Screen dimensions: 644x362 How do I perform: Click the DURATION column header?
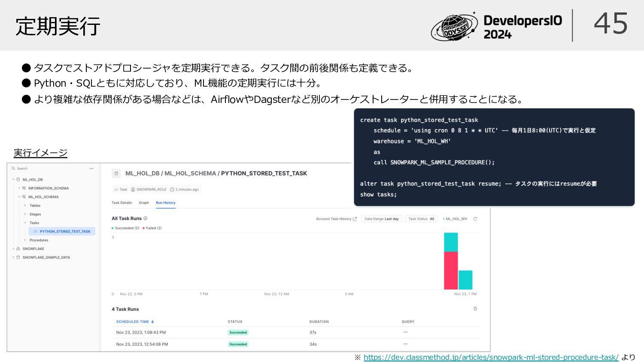coord(319,322)
